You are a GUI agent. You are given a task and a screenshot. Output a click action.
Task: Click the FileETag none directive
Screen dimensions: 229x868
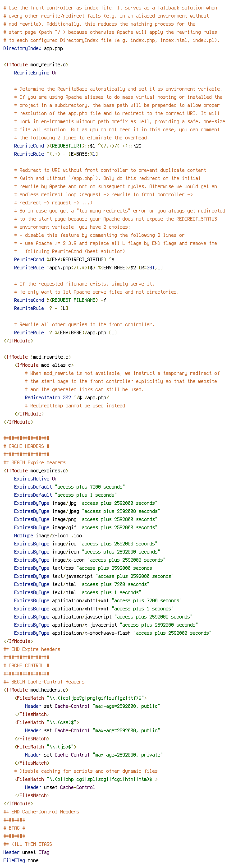coord(21,860)
